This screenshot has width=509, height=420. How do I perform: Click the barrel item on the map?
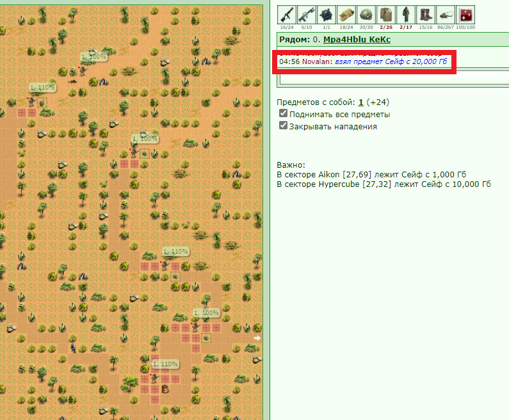(x=165, y=389)
